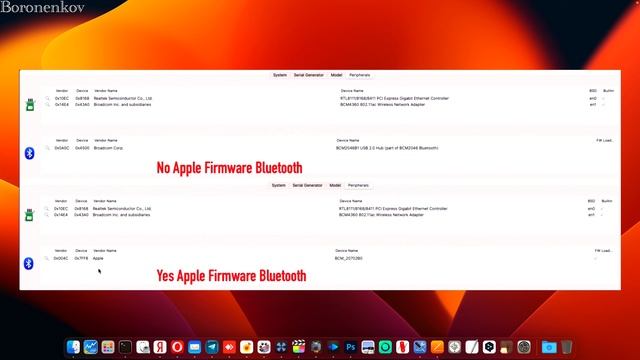Click the Builtin header in the top screenshot
The image size is (640, 360).
pyautogui.click(x=608, y=91)
